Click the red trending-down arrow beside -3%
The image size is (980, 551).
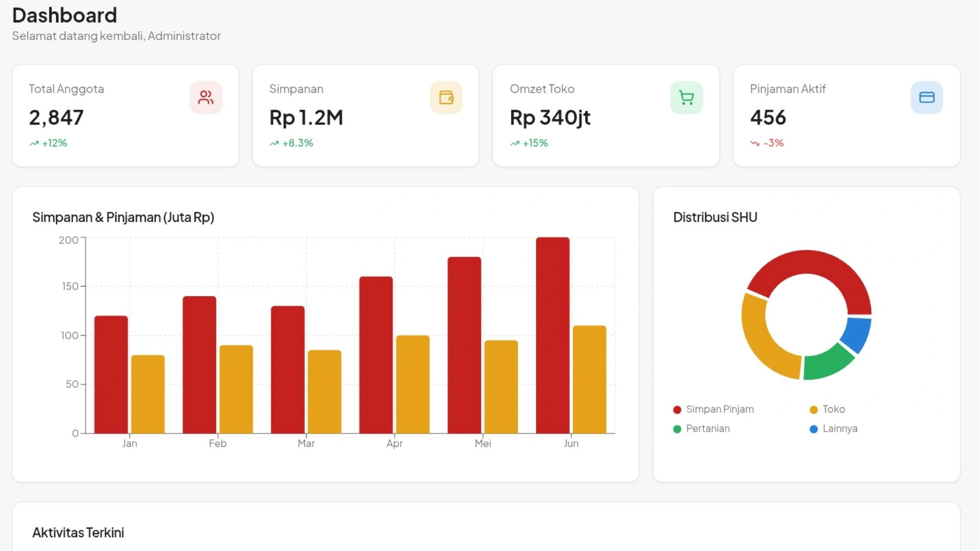pyautogui.click(x=755, y=143)
